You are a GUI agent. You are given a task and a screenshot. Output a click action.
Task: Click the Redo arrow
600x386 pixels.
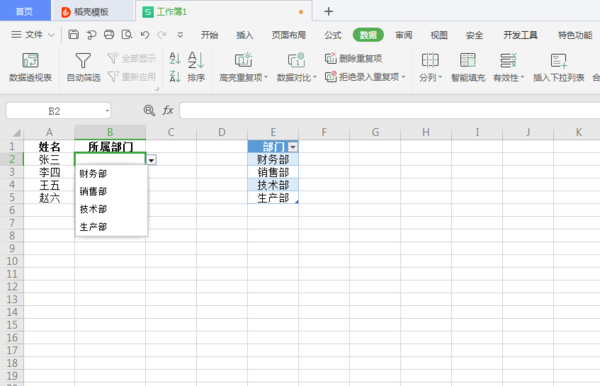[x=162, y=35]
